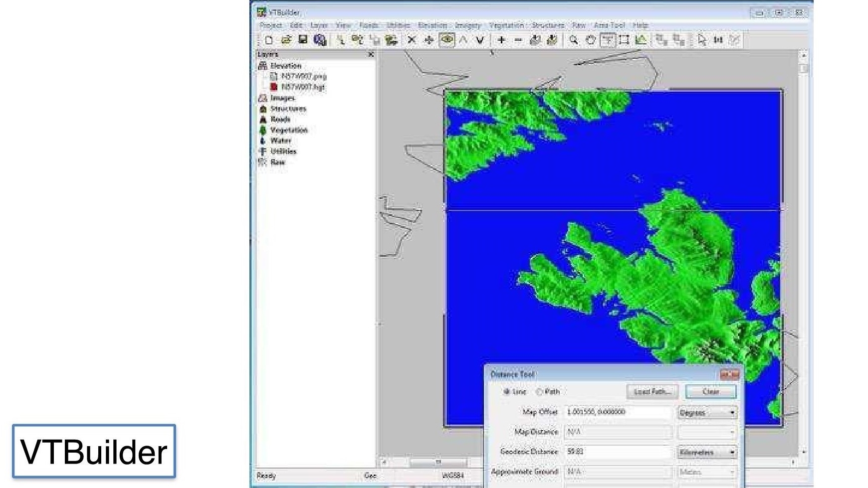The width and height of the screenshot is (868, 488).
Task: Select the hand pan tool
Action: tap(591, 40)
